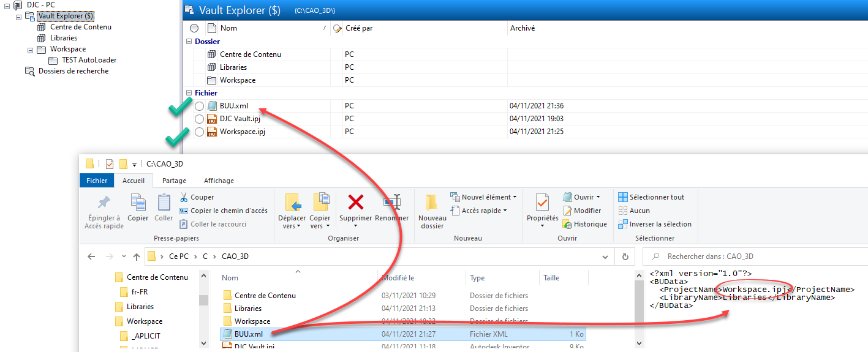
Task: Click the Coller clipboard icon
Action: coord(164,202)
